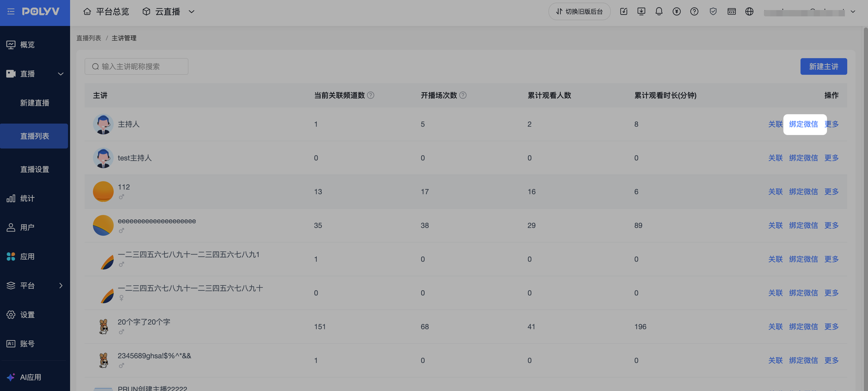Open 更多 for 2345689ghsa!$%^*&&
The width and height of the screenshot is (868, 391).
click(831, 360)
